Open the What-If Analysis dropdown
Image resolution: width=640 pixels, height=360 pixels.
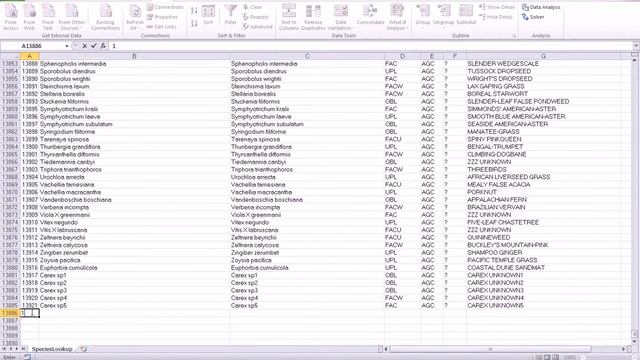[397, 18]
